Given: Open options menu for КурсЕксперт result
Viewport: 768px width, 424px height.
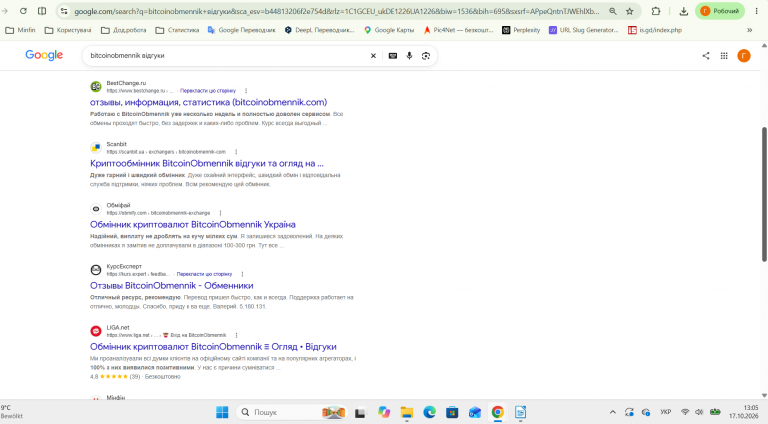Looking at the screenshot, I should point(242,274).
